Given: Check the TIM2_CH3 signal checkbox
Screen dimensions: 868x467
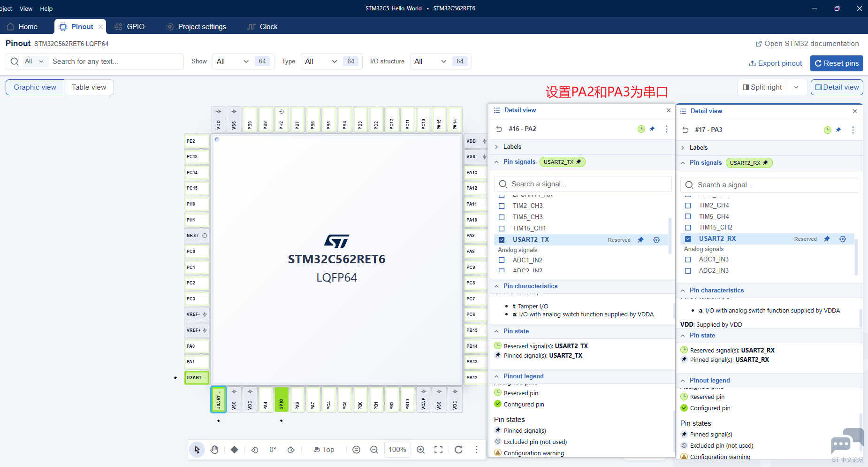Looking at the screenshot, I should pyautogui.click(x=502, y=206).
